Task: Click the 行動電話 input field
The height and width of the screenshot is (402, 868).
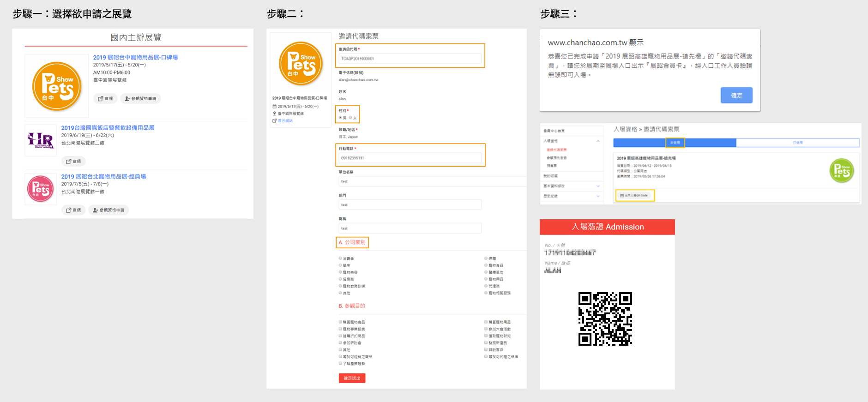Action: pyautogui.click(x=410, y=158)
